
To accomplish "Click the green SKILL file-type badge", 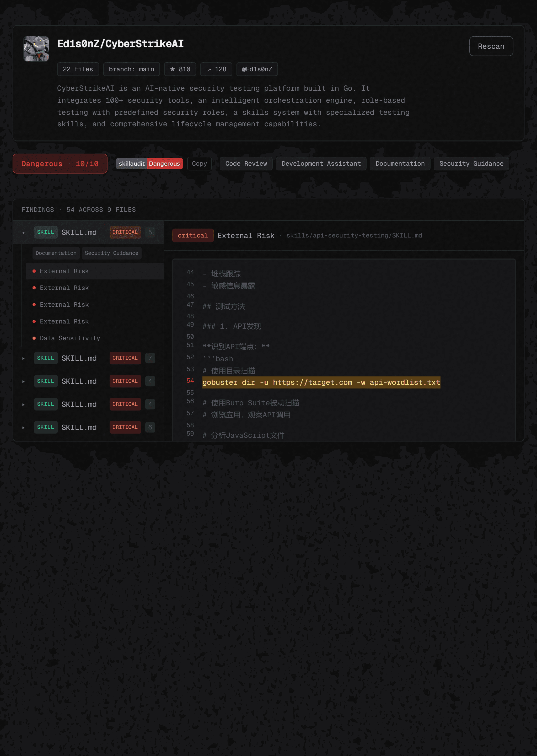I will click(46, 232).
